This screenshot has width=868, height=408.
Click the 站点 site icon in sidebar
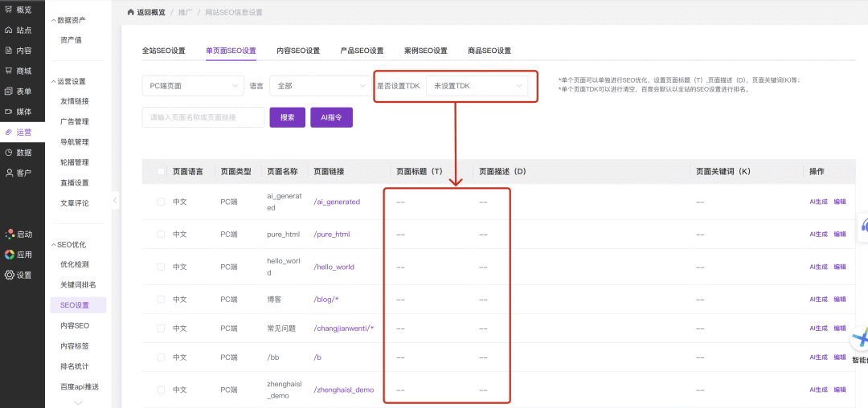tap(9, 31)
